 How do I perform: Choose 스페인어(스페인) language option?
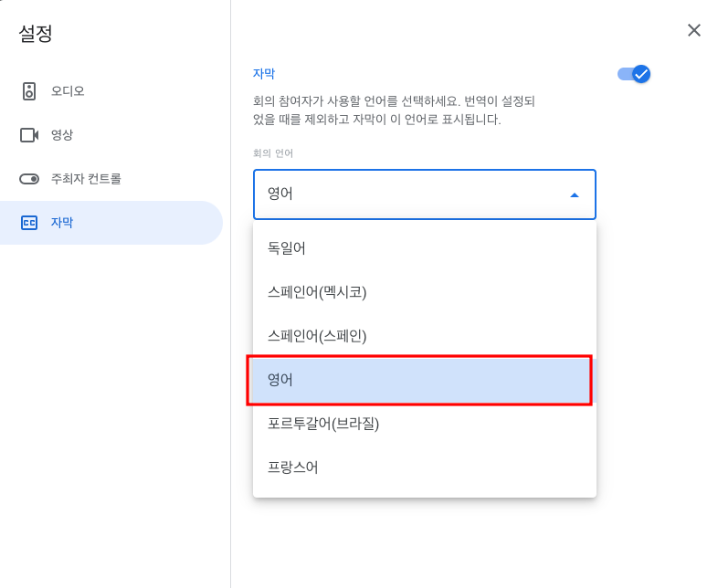coord(425,336)
